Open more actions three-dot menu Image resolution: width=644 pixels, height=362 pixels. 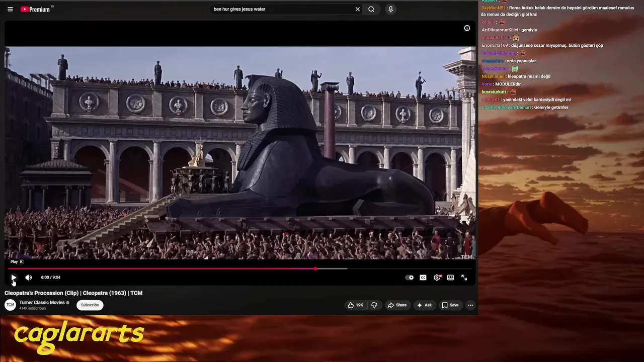coord(470,305)
